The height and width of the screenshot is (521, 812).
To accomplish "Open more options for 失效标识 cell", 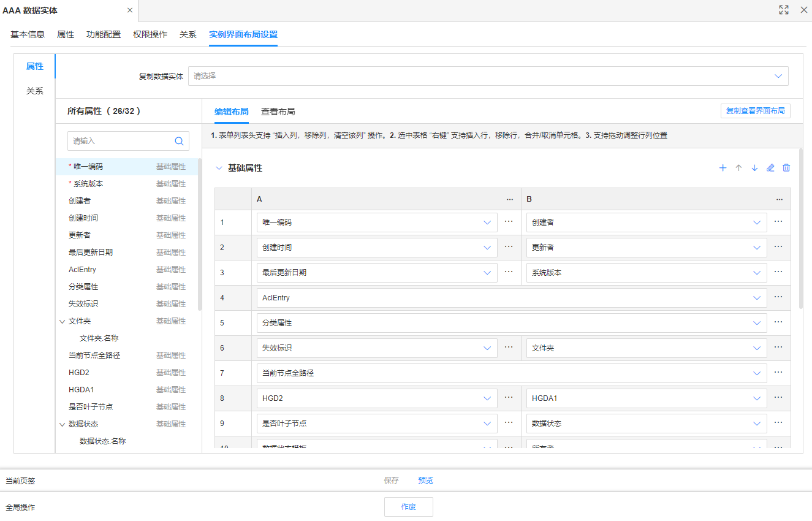I will pos(509,347).
